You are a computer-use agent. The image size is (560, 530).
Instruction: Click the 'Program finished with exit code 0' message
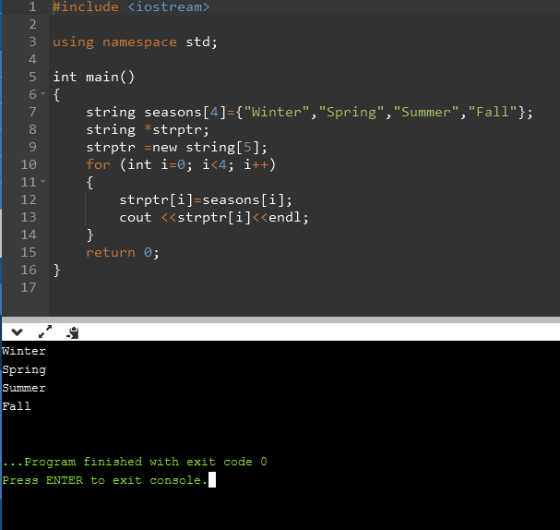(135, 462)
